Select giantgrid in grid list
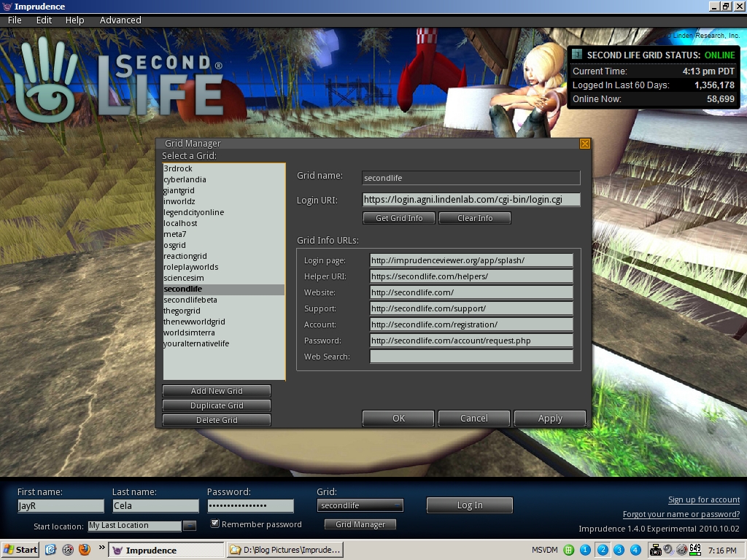Screen dimensions: 747x560 [224, 190]
